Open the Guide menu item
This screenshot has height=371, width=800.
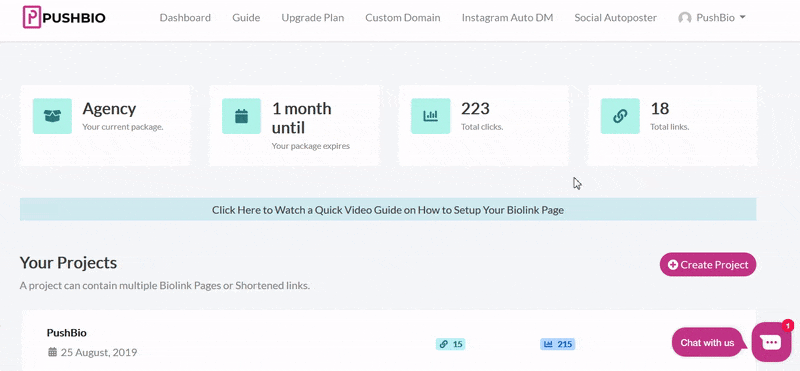point(246,18)
